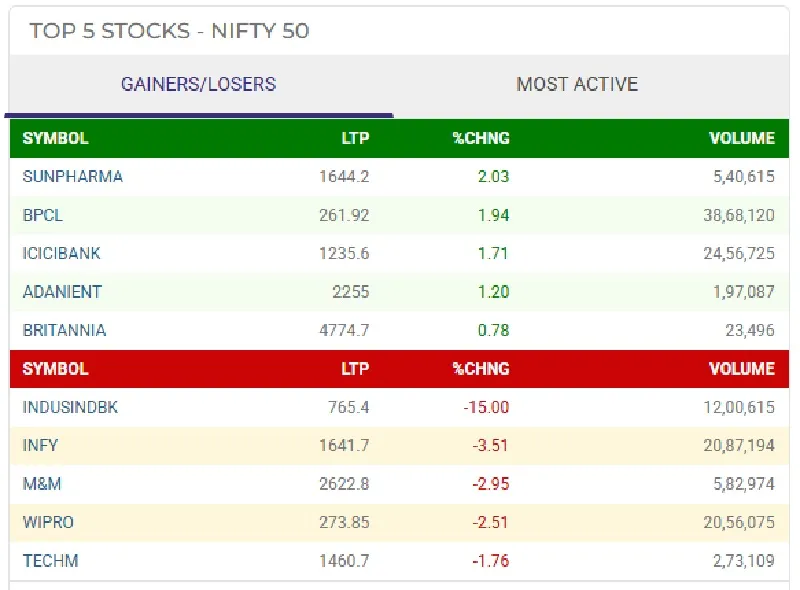This screenshot has width=800, height=590.
Task: Select SUNPHARMA change value 2.03
Action: [493, 177]
